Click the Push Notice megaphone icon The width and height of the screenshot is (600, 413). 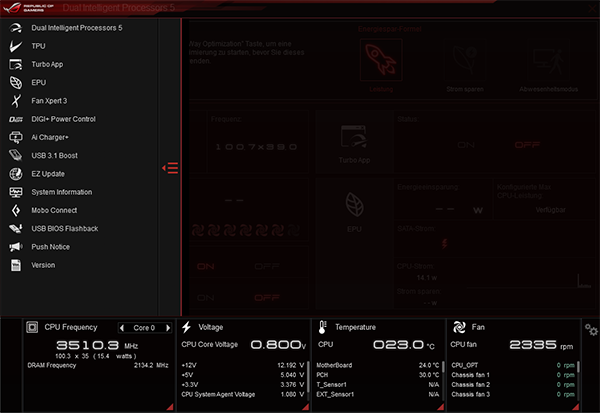pyautogui.click(x=16, y=247)
